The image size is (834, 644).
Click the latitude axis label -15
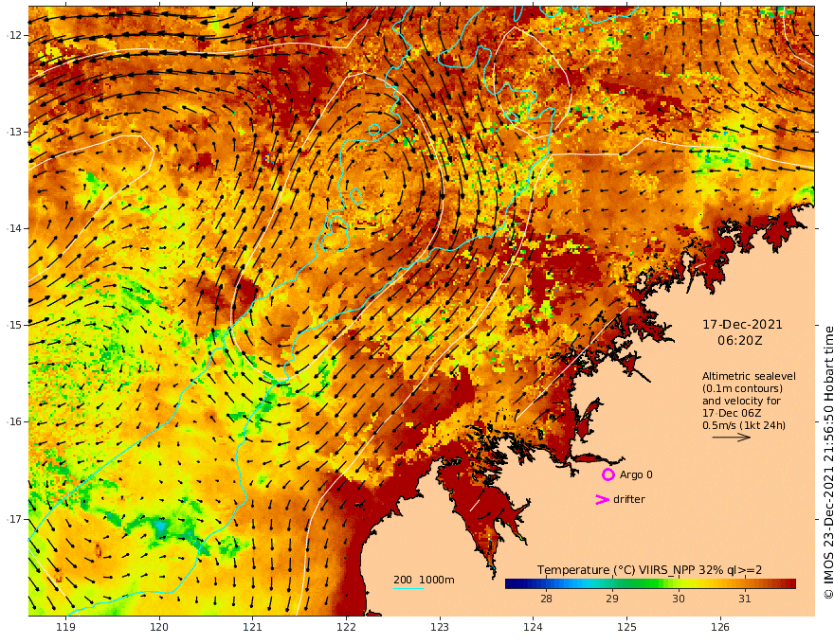tap(16, 325)
